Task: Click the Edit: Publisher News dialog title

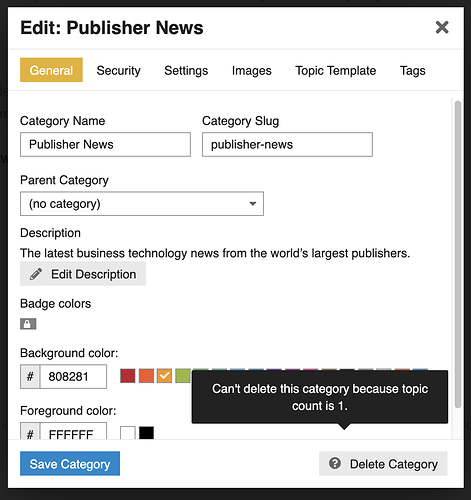Action: 112,28
